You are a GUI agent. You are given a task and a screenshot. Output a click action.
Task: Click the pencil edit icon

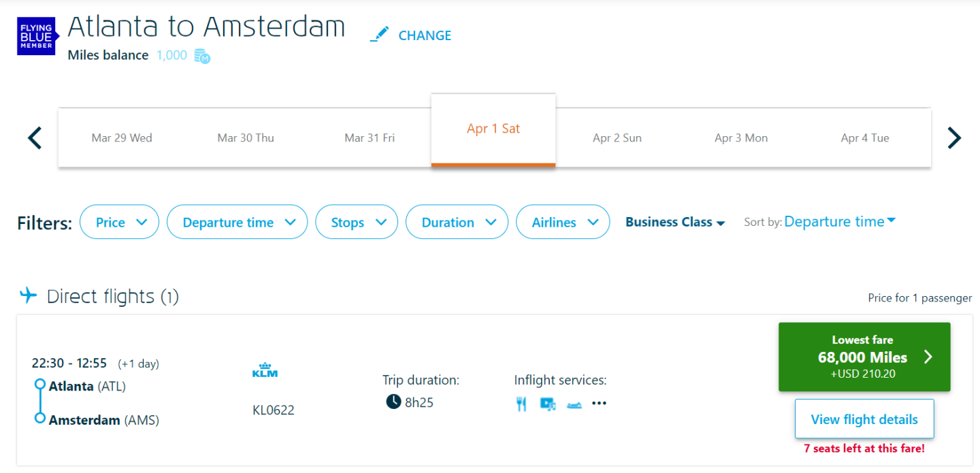[x=380, y=35]
